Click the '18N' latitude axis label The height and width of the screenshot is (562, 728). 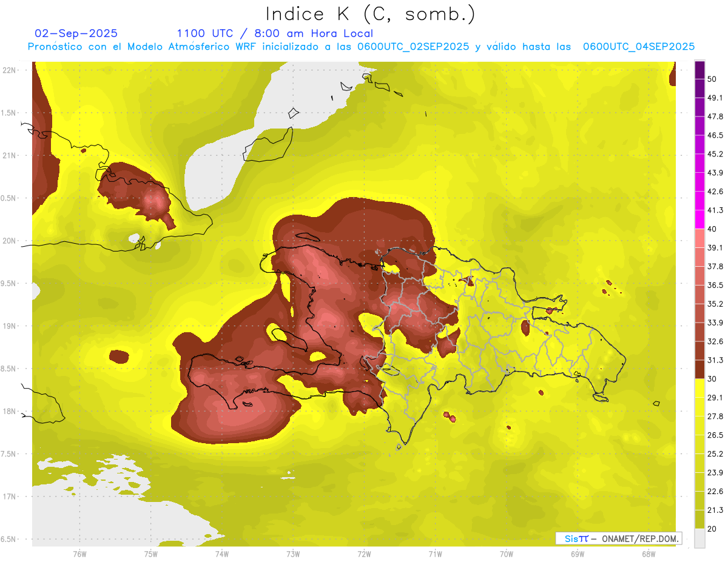9,411
